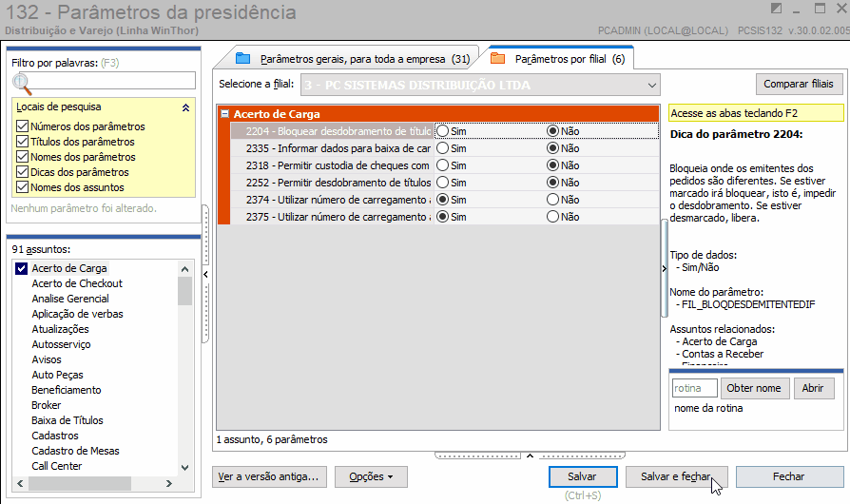Select Aplicação de verbas subject
850x504 pixels.
[77, 314]
